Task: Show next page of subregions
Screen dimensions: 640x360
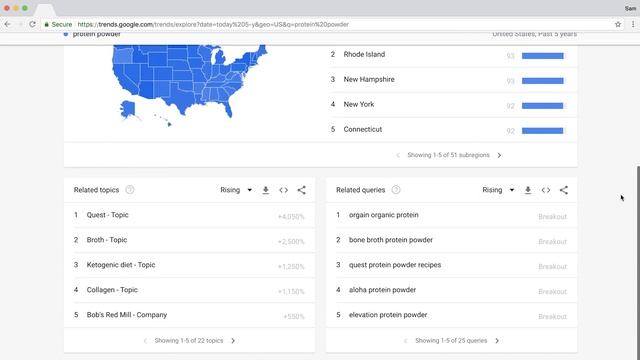Action: [499, 155]
